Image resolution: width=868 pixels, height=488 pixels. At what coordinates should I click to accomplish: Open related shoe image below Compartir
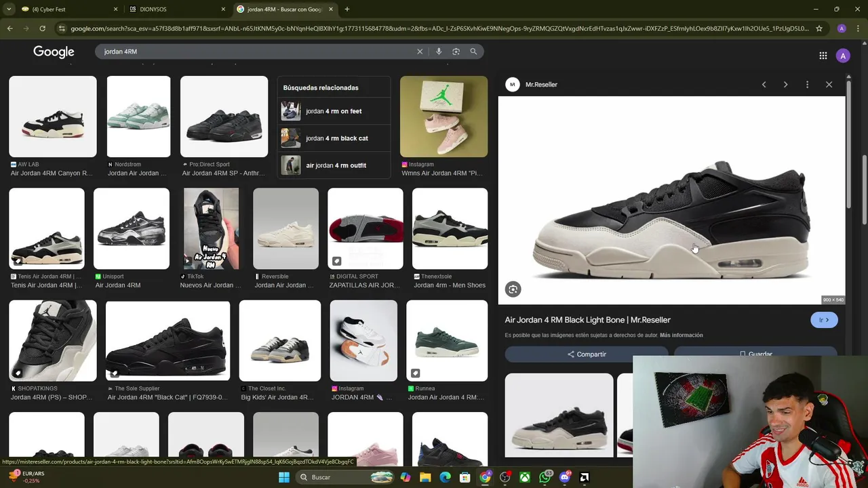coord(559,415)
